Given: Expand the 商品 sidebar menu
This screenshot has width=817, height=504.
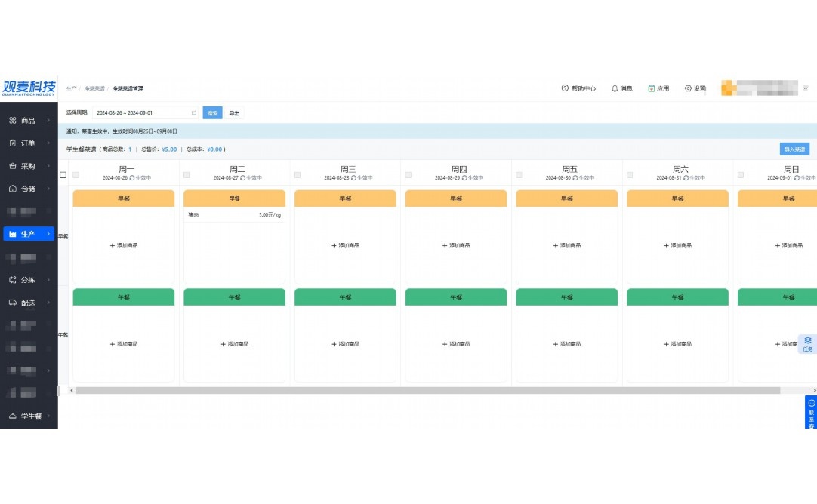Looking at the screenshot, I should (28, 121).
